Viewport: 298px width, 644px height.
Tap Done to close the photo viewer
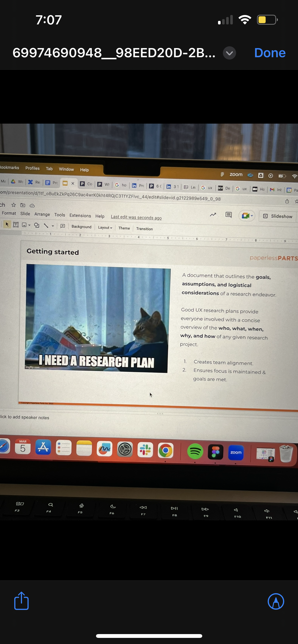270,53
